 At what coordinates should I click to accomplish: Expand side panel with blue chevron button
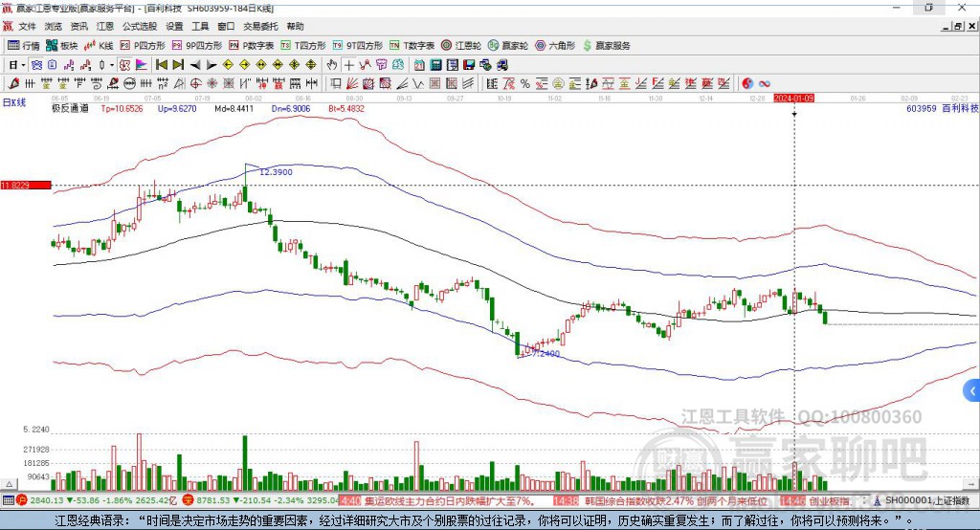pos(971,391)
